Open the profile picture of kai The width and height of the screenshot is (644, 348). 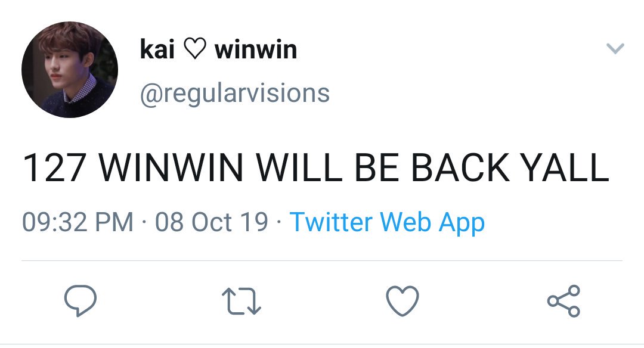tap(70, 70)
